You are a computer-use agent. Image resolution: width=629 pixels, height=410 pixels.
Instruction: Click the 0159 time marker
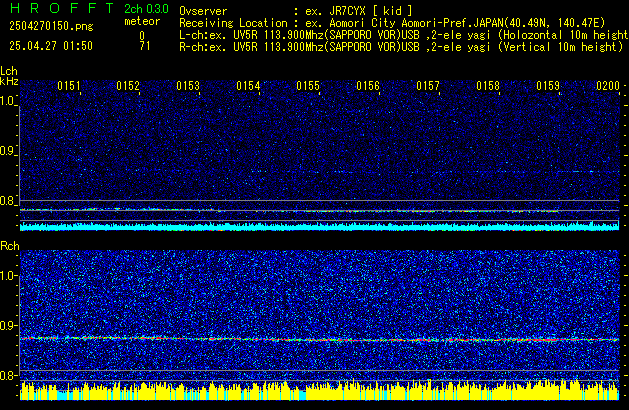point(548,86)
